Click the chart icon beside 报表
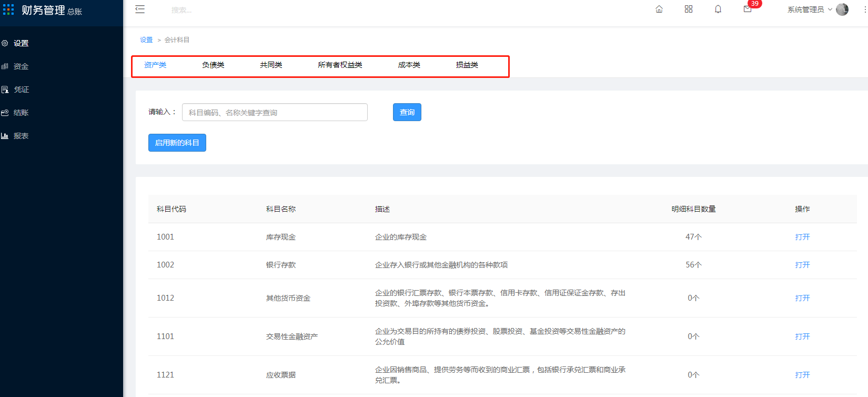Viewport: 868px width, 397px height. coord(5,136)
